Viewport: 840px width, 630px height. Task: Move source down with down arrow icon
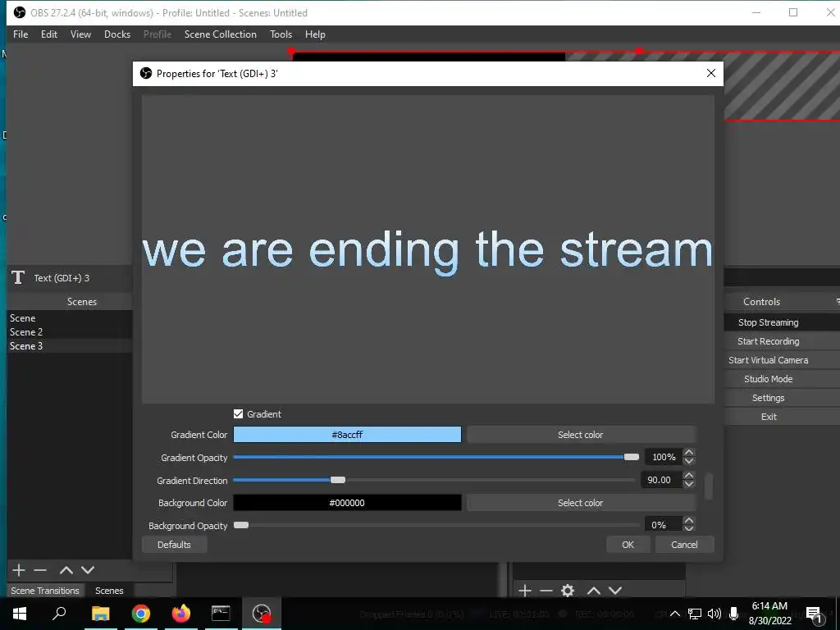tap(615, 591)
